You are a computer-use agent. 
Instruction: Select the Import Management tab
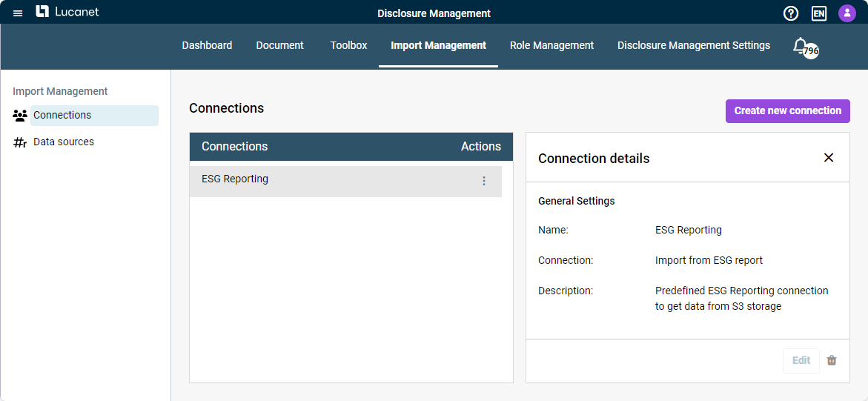click(x=438, y=45)
